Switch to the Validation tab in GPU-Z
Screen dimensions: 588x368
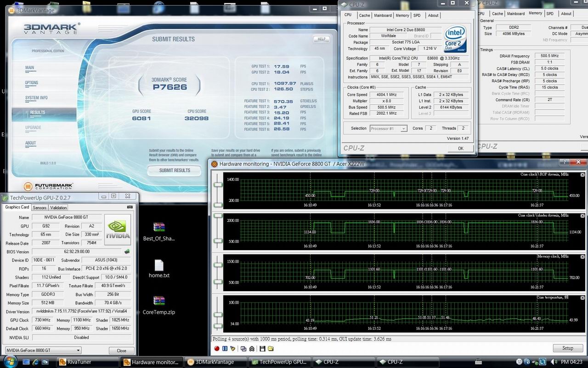tap(58, 207)
